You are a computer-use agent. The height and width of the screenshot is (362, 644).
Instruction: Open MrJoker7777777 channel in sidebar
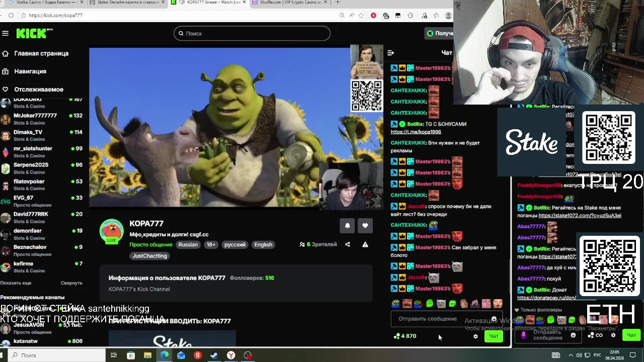click(x=41, y=119)
